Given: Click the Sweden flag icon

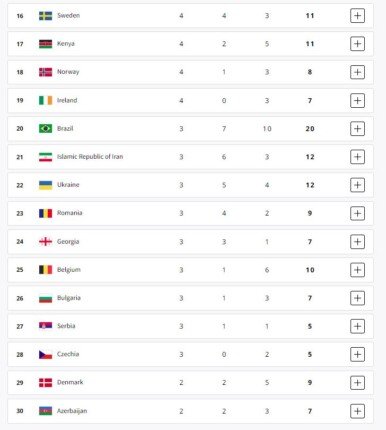Looking at the screenshot, I should coord(45,16).
